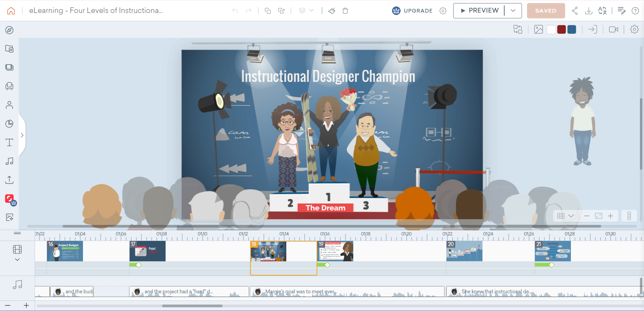Fit canvas to screen icon
Image resolution: width=644 pixels, height=311 pixels.
[598, 216]
